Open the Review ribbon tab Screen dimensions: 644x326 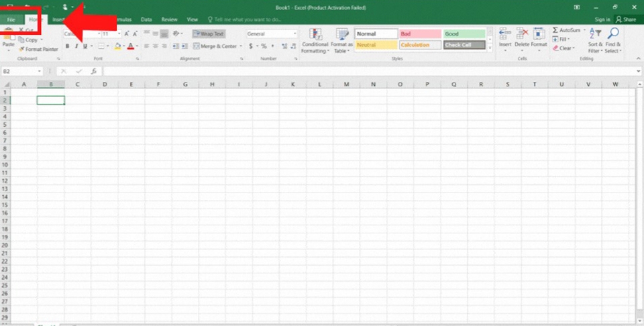[169, 19]
